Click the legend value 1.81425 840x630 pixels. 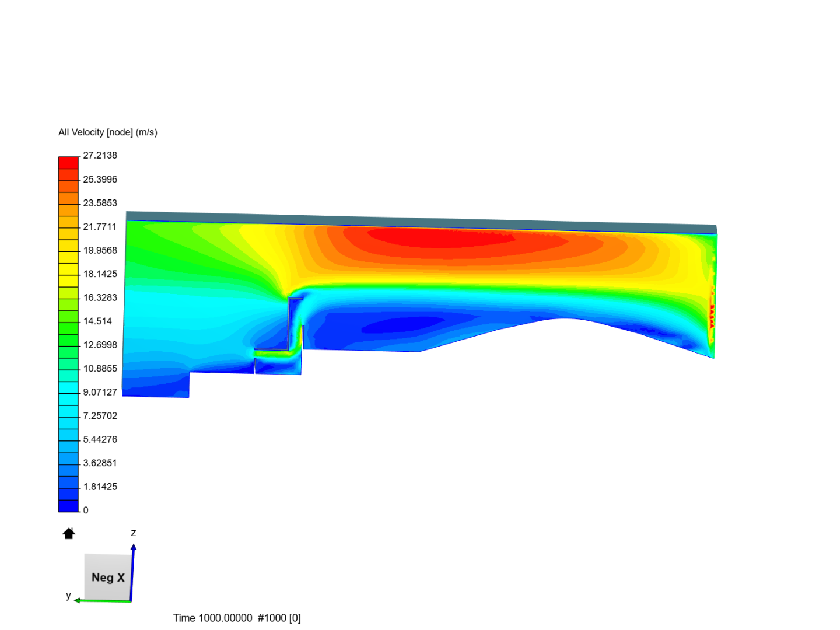tap(100, 487)
